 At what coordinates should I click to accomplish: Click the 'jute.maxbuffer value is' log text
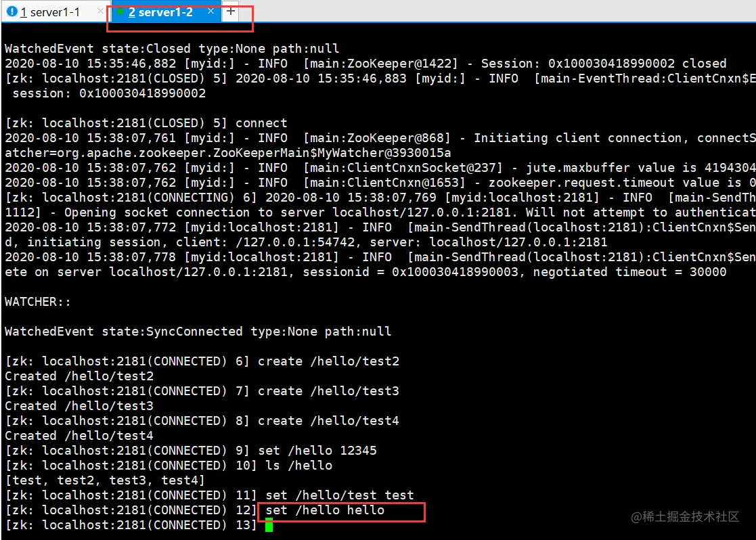coord(611,168)
